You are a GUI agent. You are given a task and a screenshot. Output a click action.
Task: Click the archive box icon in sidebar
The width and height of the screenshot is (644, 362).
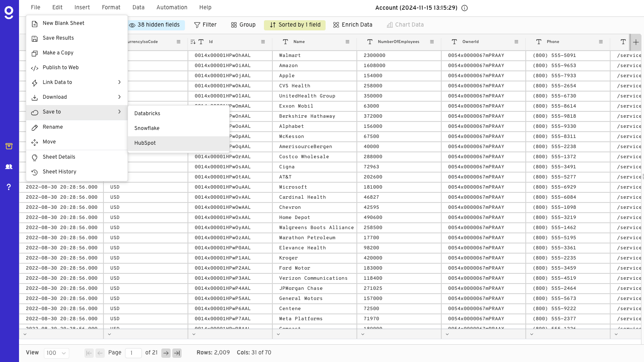point(9,146)
